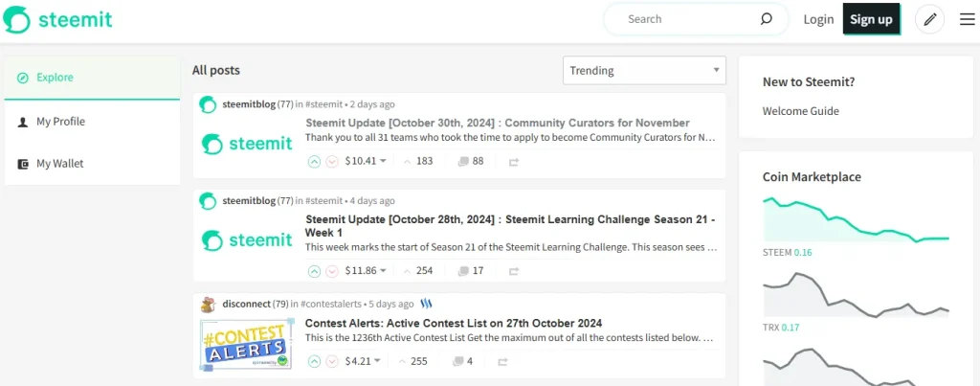
Task: Click steemitblog avatar on the 4 days ago post
Action: click(208, 201)
